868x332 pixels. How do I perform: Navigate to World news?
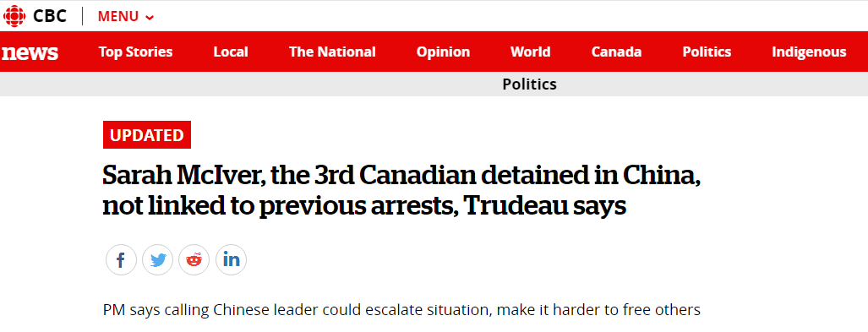click(530, 52)
